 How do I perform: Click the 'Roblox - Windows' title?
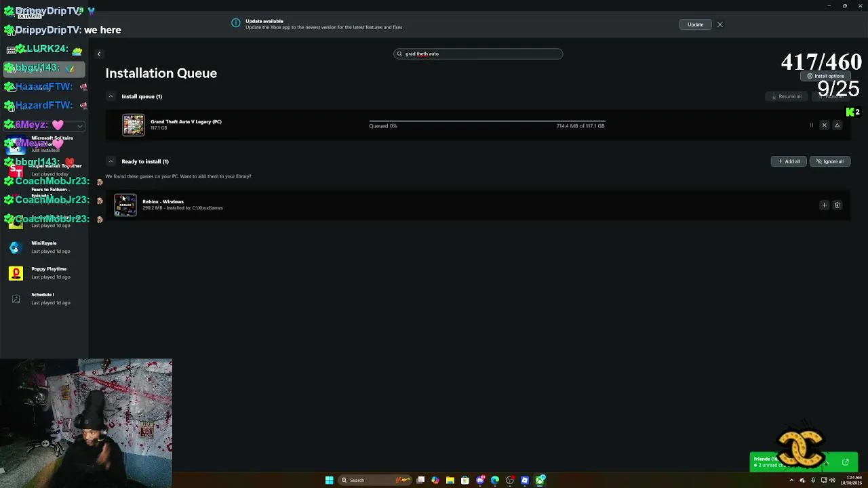(x=163, y=202)
